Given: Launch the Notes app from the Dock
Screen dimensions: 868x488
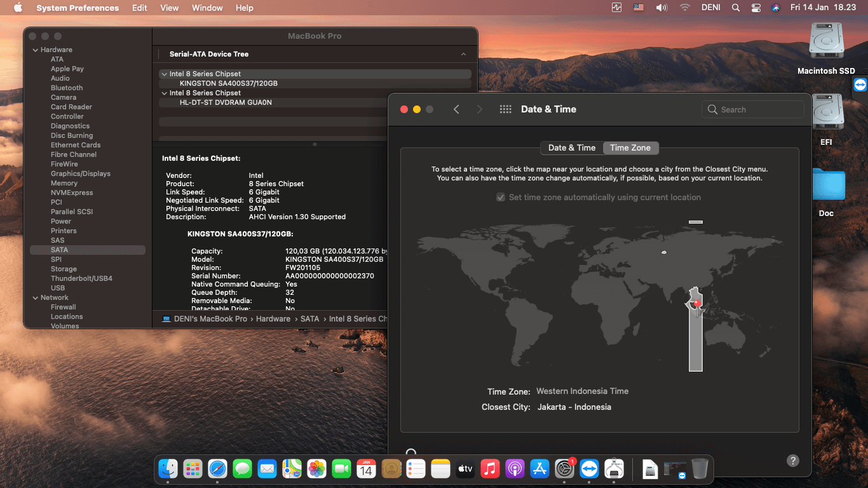Looking at the screenshot, I should [440, 469].
